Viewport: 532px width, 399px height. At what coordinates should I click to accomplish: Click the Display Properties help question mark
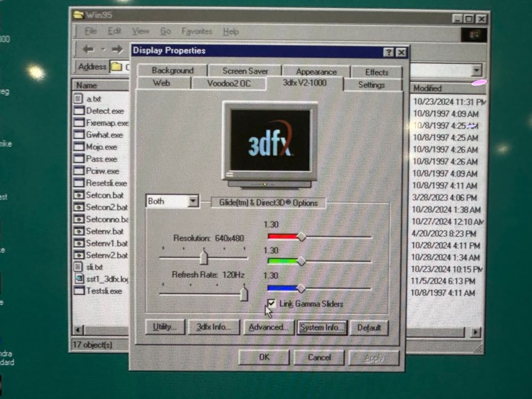(388, 52)
